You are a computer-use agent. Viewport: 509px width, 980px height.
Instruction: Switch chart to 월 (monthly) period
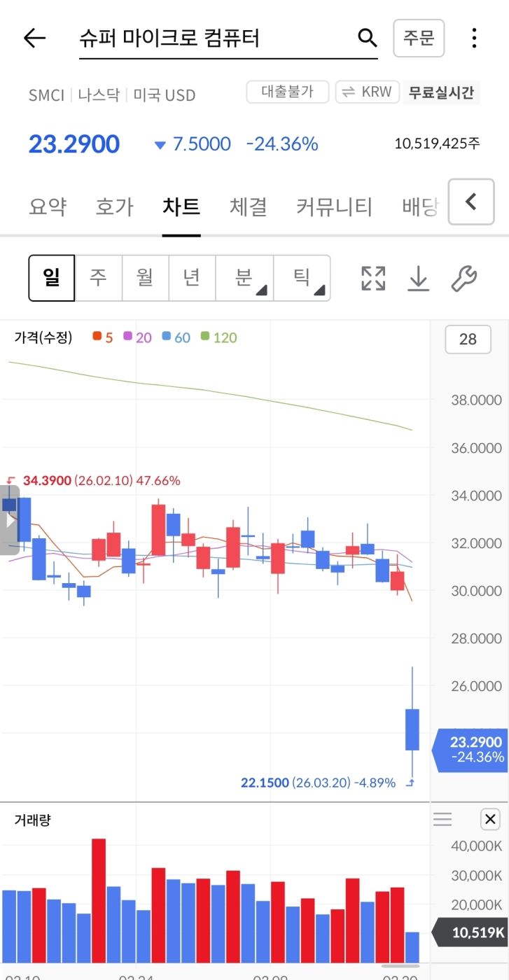145,278
